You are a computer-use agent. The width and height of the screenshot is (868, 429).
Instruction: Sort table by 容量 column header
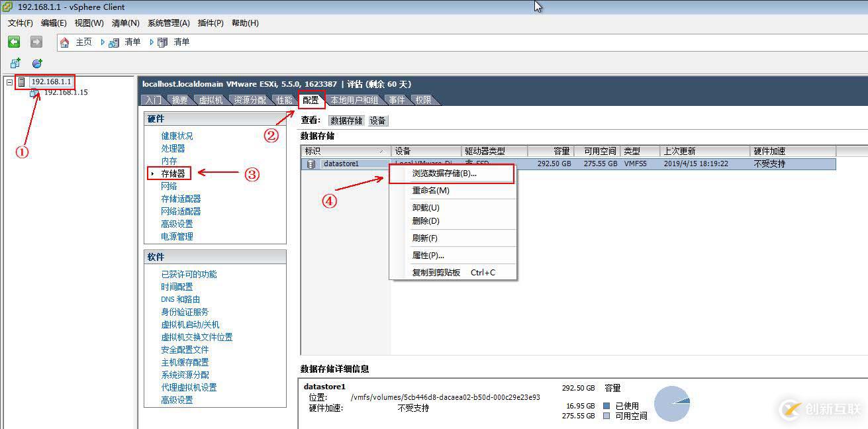pos(550,151)
